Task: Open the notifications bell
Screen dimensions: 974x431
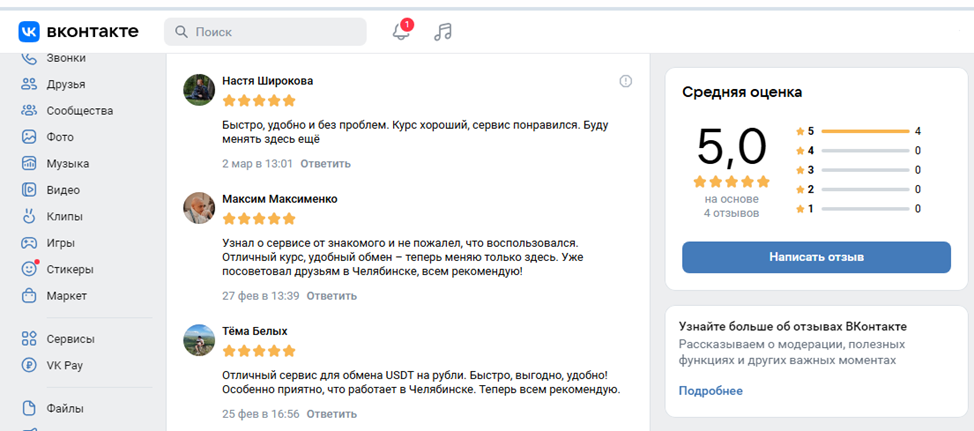Action: [401, 32]
